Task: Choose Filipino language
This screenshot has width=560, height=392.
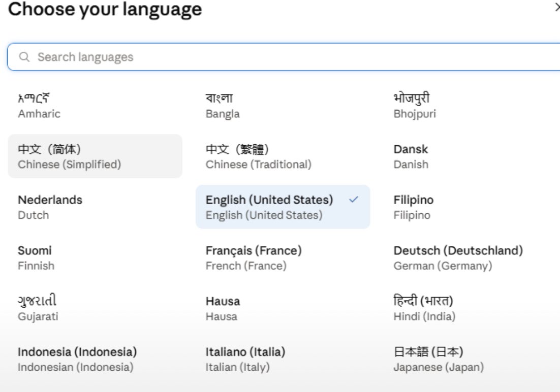Action: [471, 207]
